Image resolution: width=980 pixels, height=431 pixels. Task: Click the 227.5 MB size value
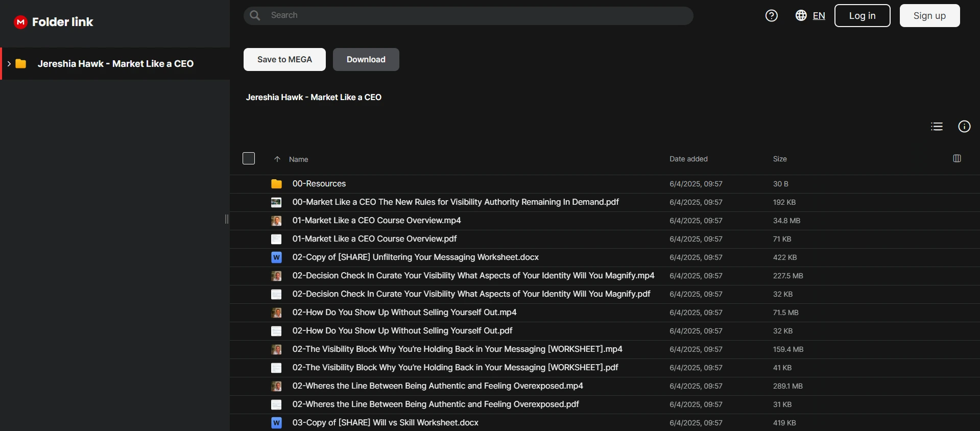tap(788, 276)
